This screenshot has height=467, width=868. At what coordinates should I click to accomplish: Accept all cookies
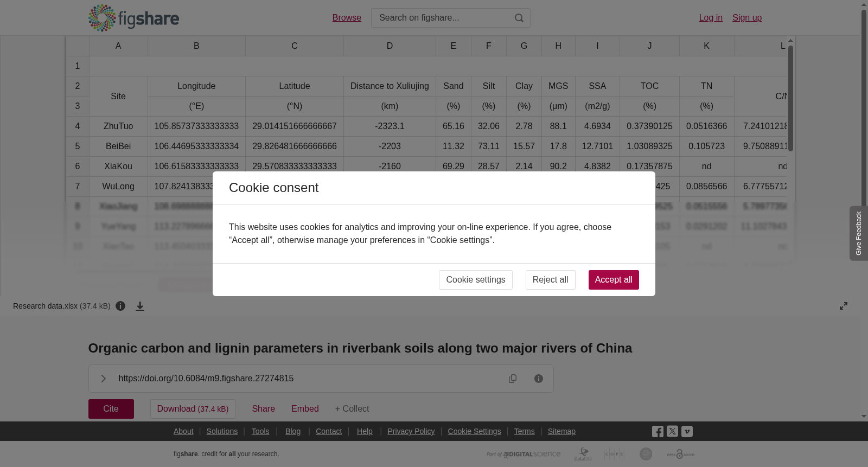coord(614,280)
